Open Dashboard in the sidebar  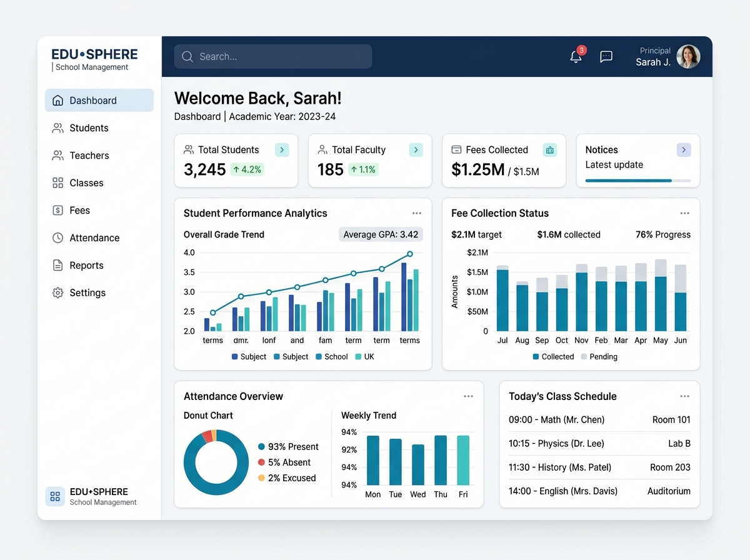pyautogui.click(x=99, y=100)
